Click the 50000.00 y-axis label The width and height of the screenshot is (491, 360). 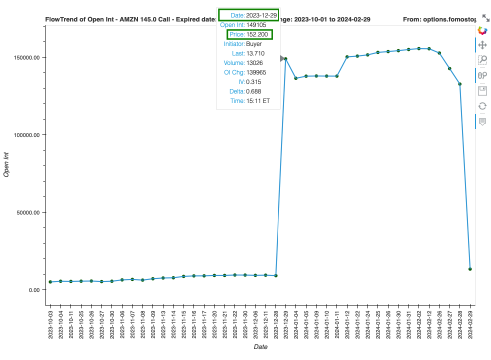click(x=28, y=213)
